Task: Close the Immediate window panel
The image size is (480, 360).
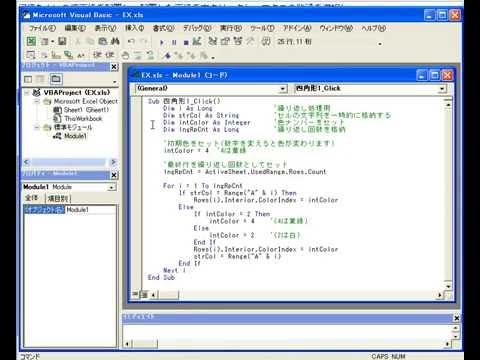Action: pos(457,318)
